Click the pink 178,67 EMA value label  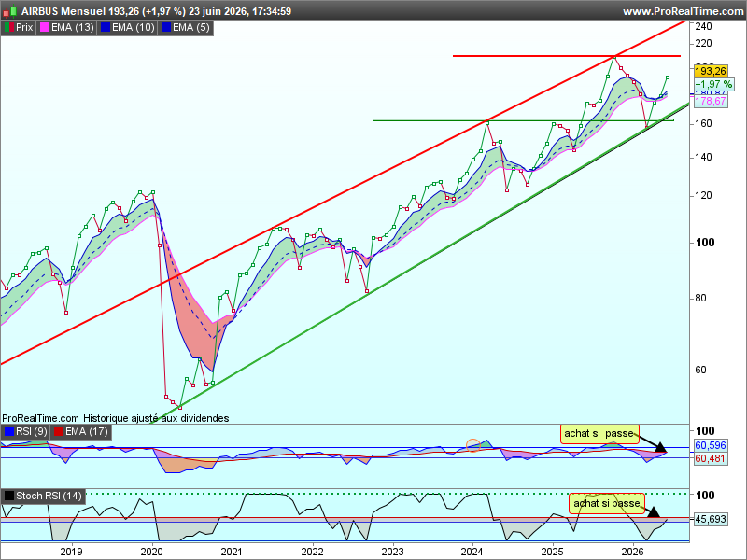coord(711,101)
